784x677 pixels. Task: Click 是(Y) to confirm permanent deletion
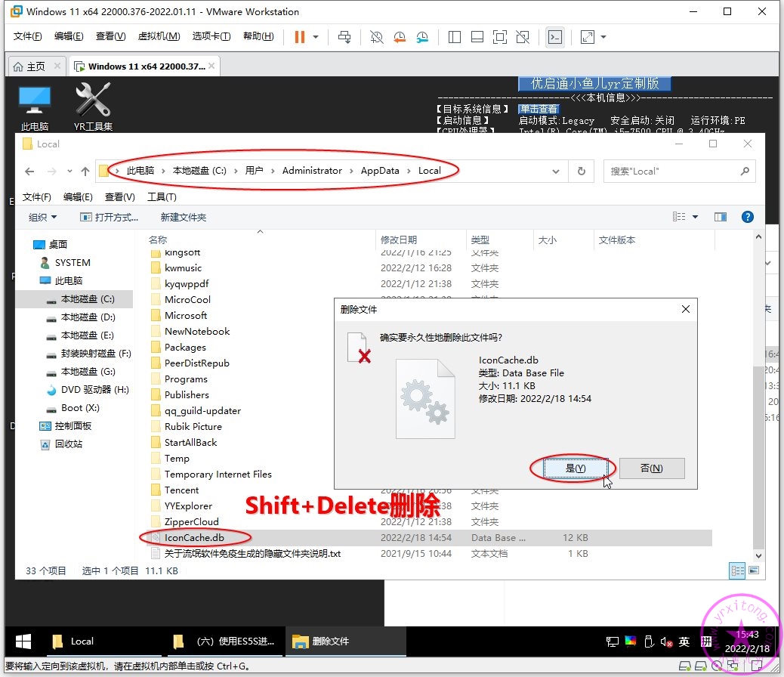tap(575, 468)
